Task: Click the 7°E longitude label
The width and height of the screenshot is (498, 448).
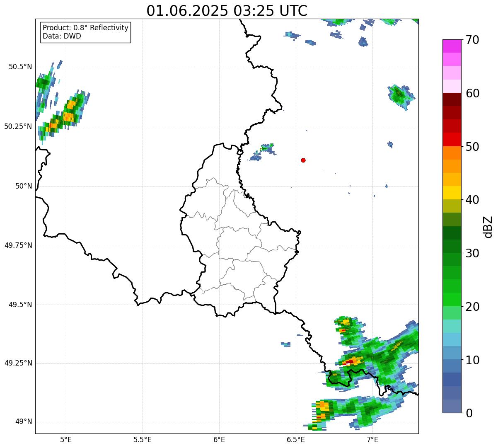Action: click(x=372, y=439)
